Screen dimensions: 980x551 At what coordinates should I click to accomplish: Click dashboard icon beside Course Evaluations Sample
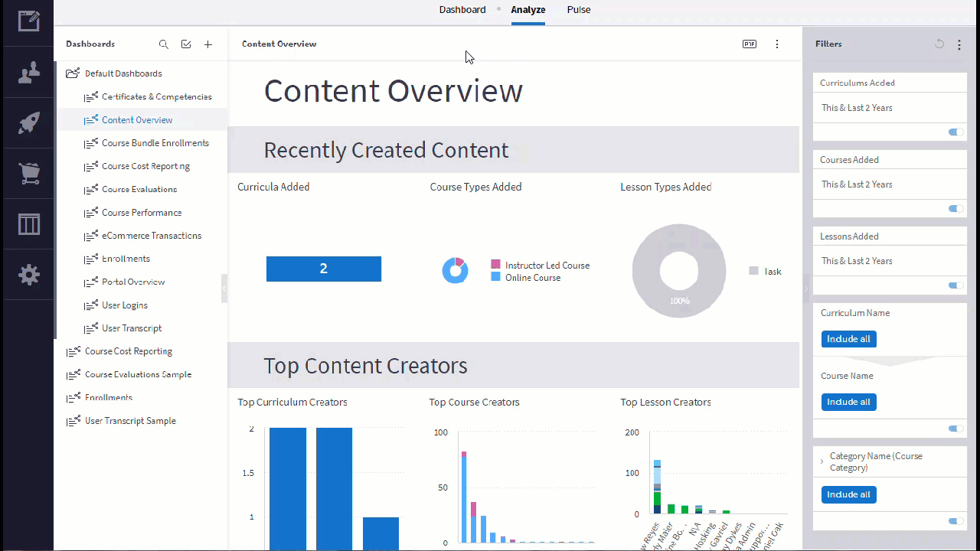pos(73,375)
